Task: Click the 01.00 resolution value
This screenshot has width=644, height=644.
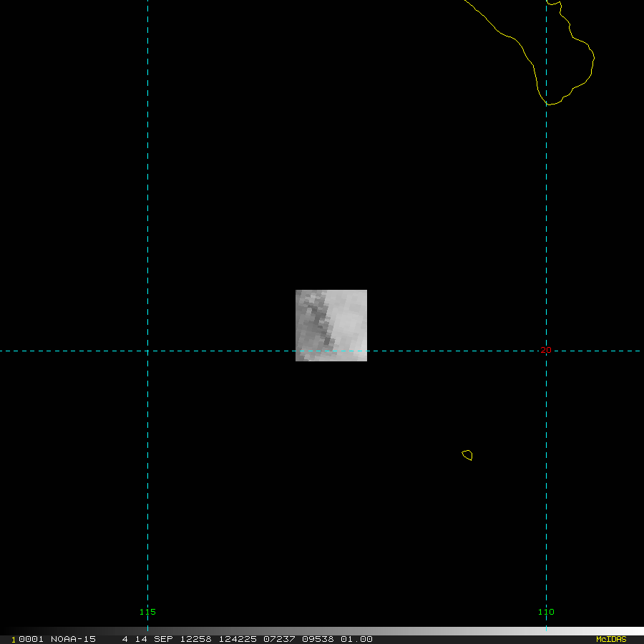Action: [356, 639]
